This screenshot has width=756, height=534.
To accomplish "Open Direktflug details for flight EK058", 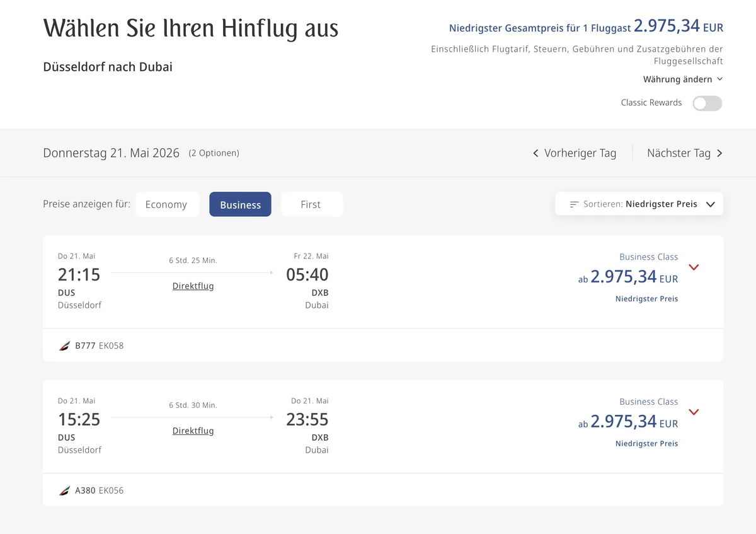I will click(x=193, y=286).
